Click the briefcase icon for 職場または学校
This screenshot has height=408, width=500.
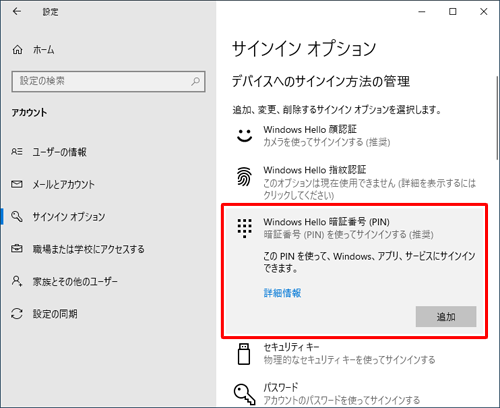[x=17, y=249]
